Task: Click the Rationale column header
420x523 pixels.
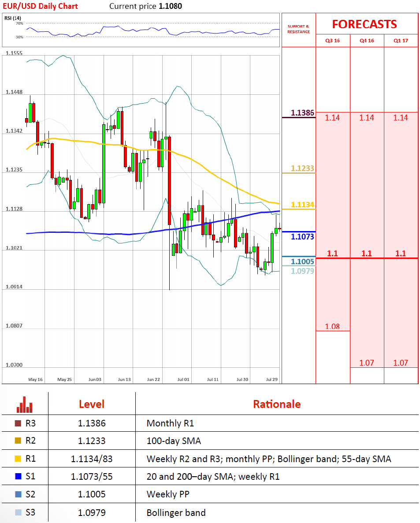Action: tap(277, 404)
